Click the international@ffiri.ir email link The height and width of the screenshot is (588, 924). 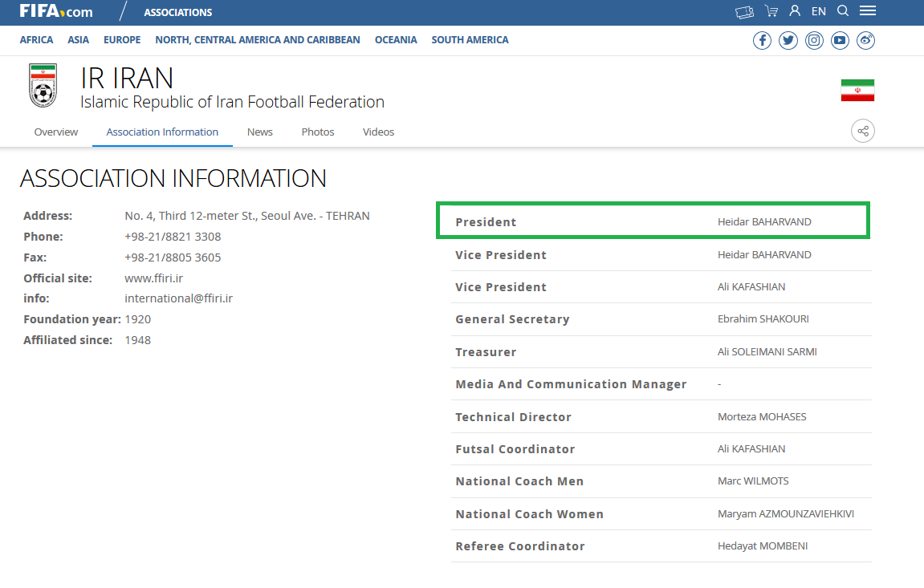pos(178,298)
